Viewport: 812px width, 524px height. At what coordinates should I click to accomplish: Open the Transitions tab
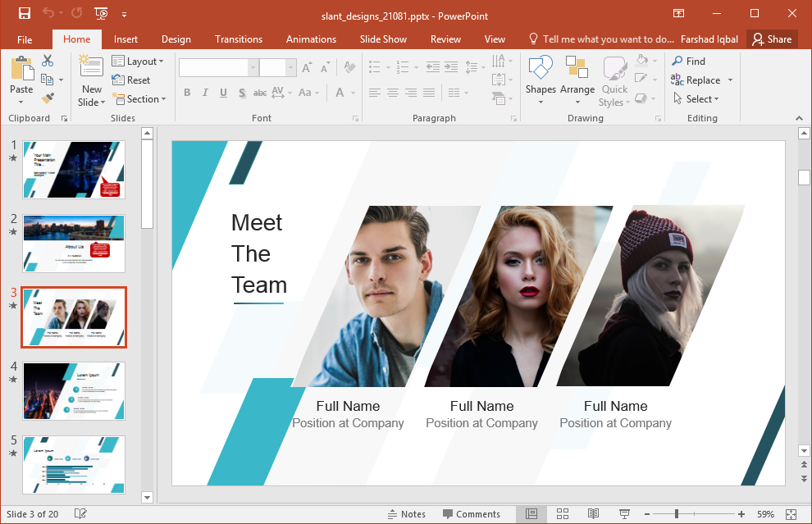pyautogui.click(x=238, y=39)
